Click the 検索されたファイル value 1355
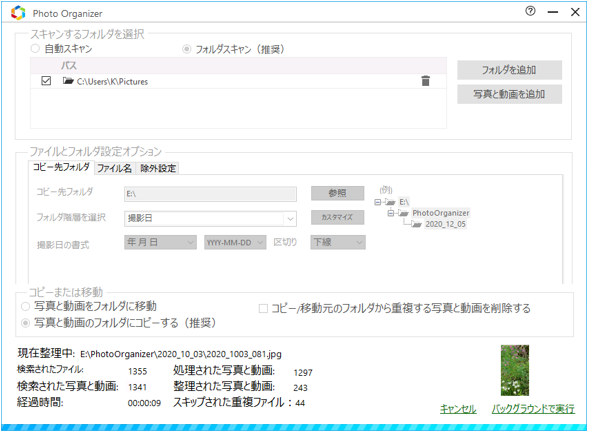 (x=137, y=371)
